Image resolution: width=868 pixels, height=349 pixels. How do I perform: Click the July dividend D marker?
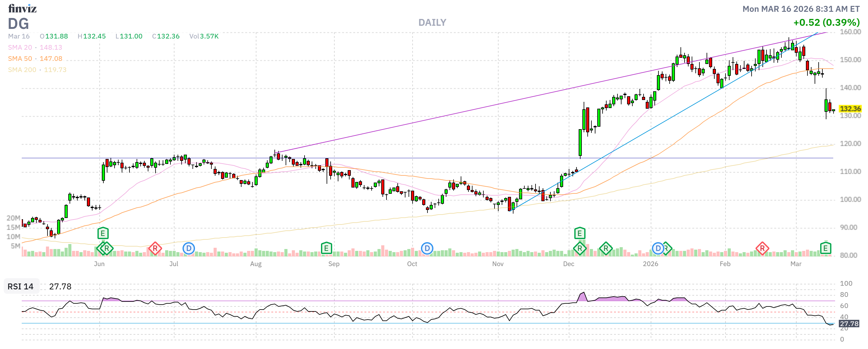click(x=189, y=249)
